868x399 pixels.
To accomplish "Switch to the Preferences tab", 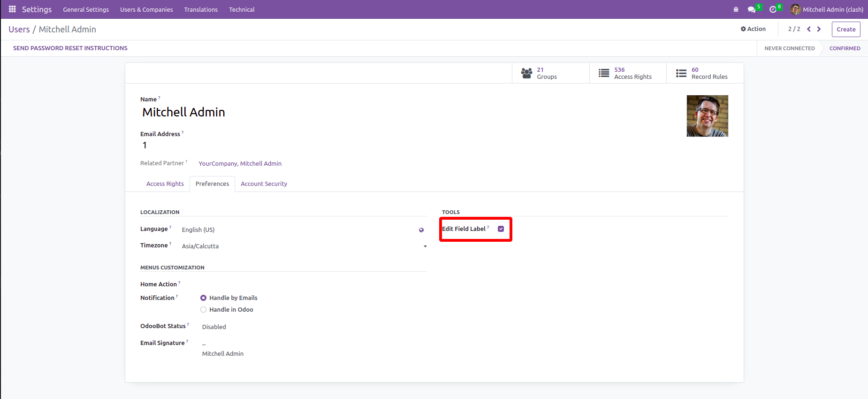I will point(212,184).
